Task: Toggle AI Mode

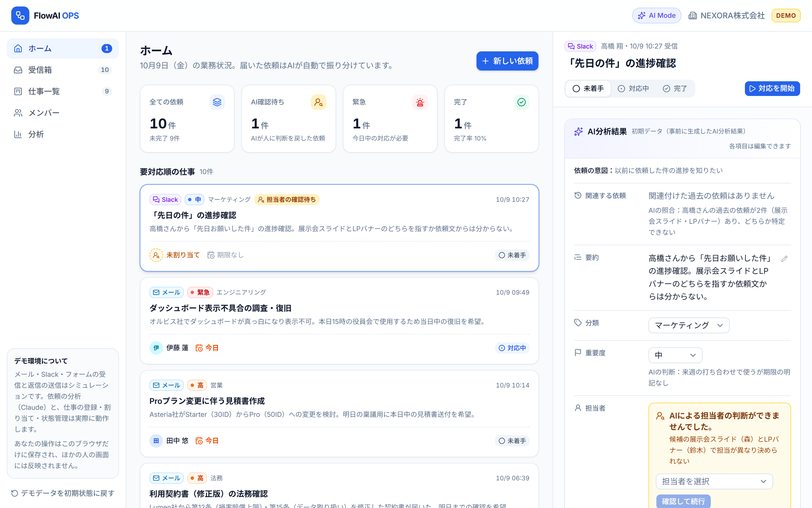Action: 656,16
